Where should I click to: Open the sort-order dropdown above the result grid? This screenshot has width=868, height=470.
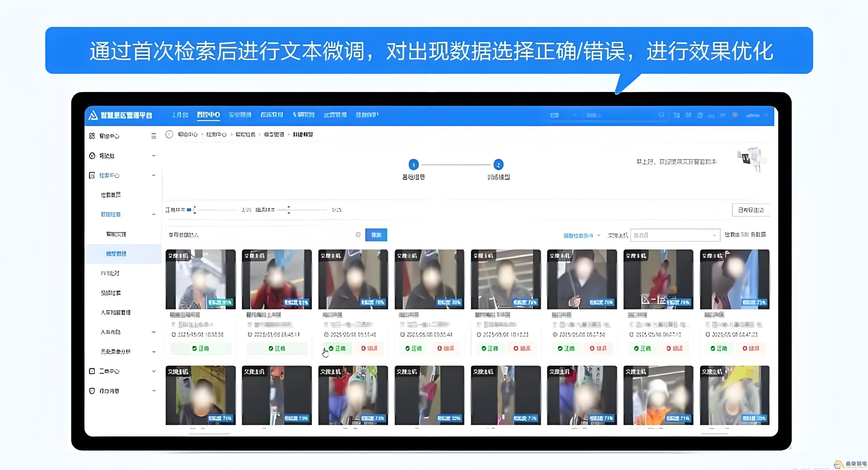click(675, 235)
